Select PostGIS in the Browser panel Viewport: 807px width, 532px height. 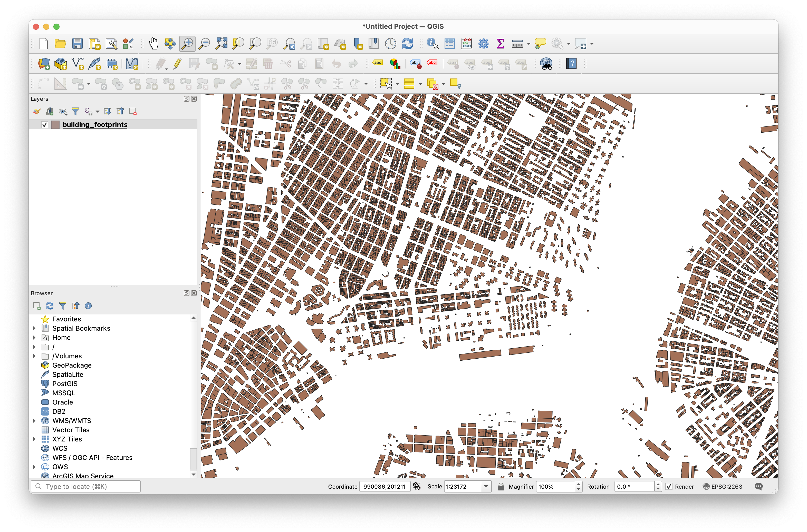coord(64,384)
